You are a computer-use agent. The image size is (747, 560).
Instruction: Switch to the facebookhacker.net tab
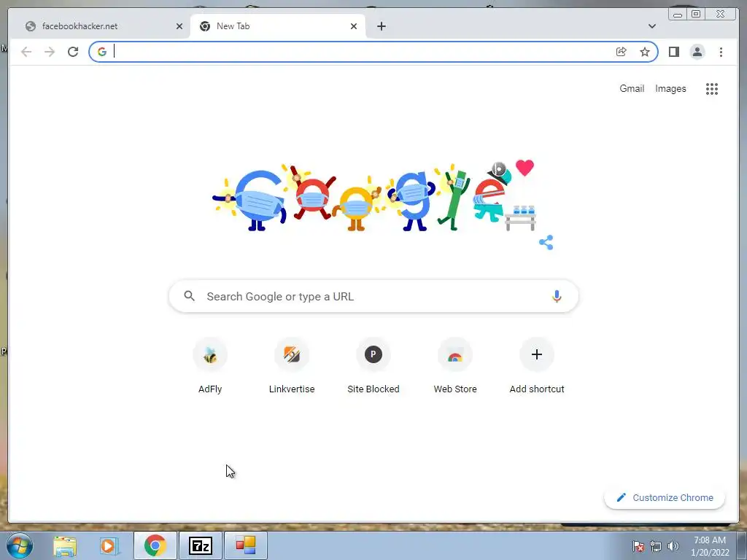pyautogui.click(x=104, y=26)
